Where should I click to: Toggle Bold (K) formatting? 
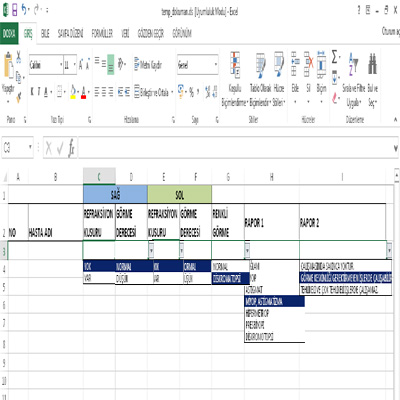(x=32, y=92)
